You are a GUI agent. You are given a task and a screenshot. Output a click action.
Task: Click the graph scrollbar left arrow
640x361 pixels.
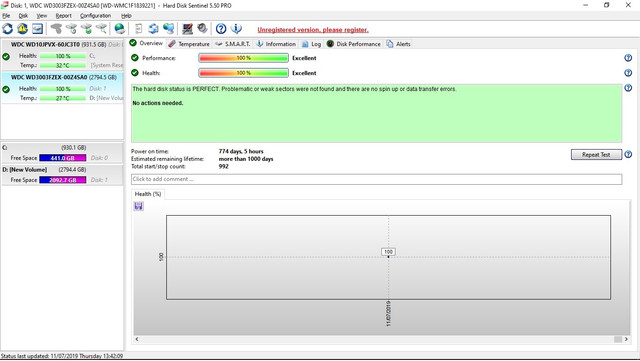click(x=137, y=339)
